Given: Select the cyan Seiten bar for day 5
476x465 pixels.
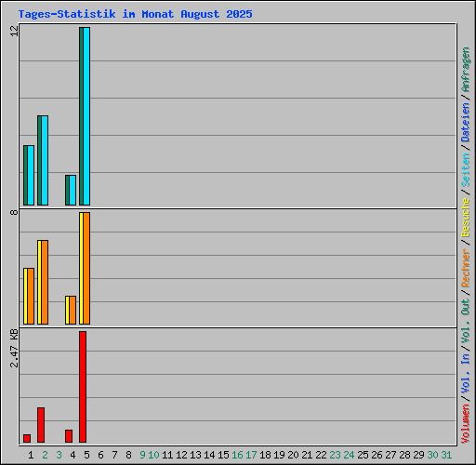Looking at the screenshot, I should tap(86, 116).
